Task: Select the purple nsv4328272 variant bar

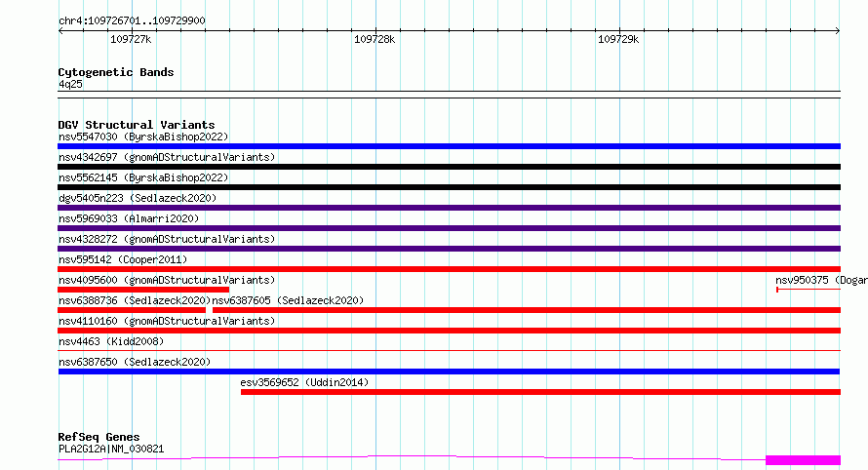Action: coord(449,249)
